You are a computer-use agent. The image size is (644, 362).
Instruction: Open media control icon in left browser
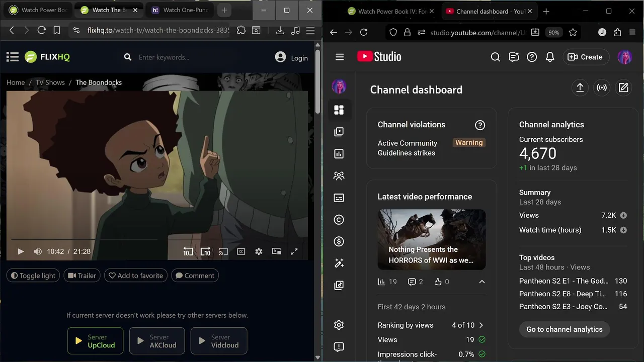coord(296,31)
